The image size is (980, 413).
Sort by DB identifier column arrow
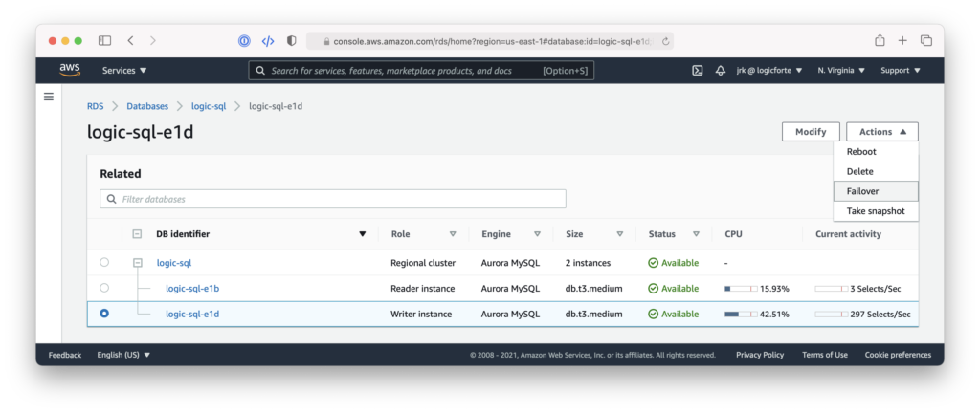pos(362,234)
